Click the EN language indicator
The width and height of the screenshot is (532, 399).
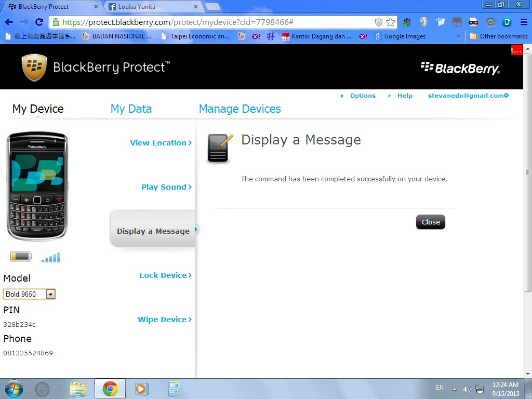pos(440,388)
